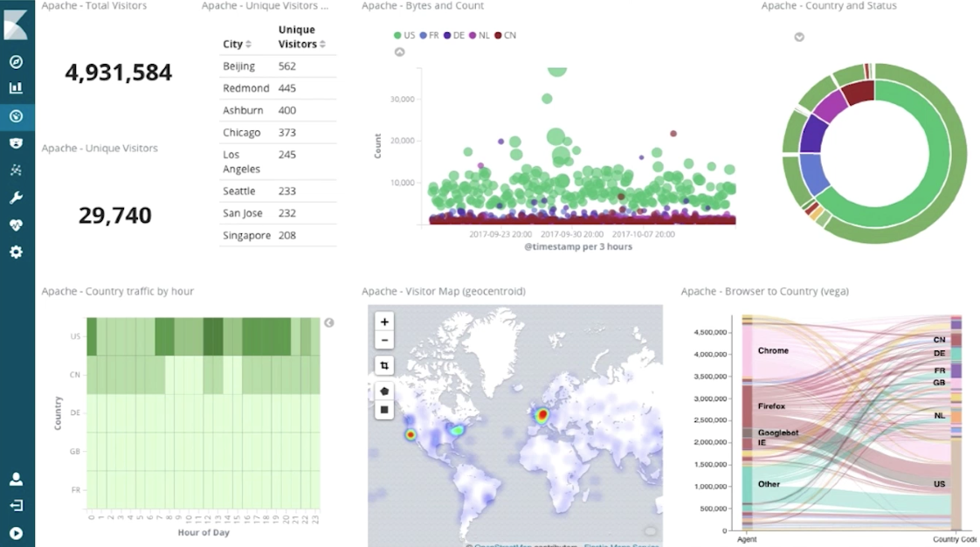The width and height of the screenshot is (980, 547).
Task: Click the Apache - Country and Status title
Action: pyautogui.click(x=829, y=5)
